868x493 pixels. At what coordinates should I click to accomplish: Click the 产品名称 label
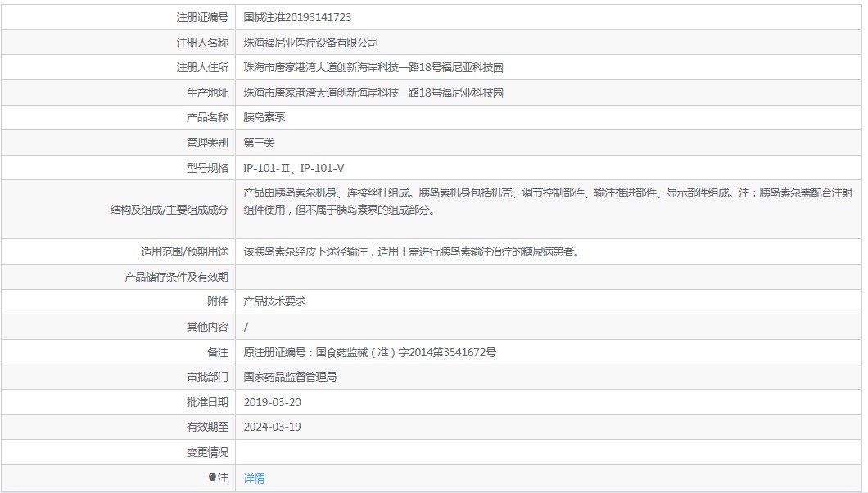click(207, 117)
